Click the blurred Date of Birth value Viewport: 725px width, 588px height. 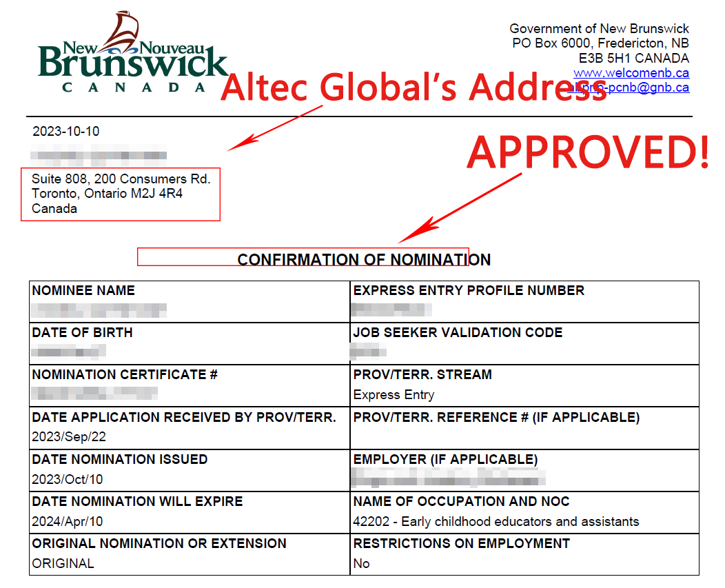click(x=69, y=352)
